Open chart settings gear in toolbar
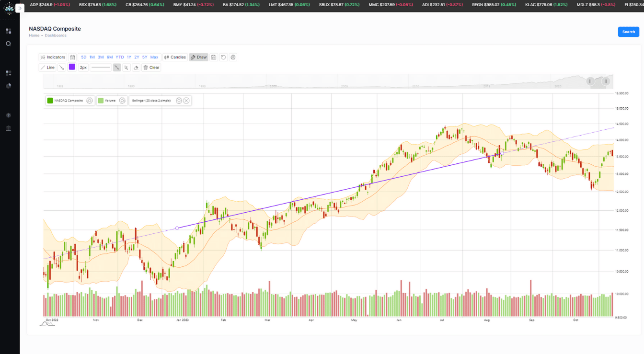The width and height of the screenshot is (644, 354). 233,57
